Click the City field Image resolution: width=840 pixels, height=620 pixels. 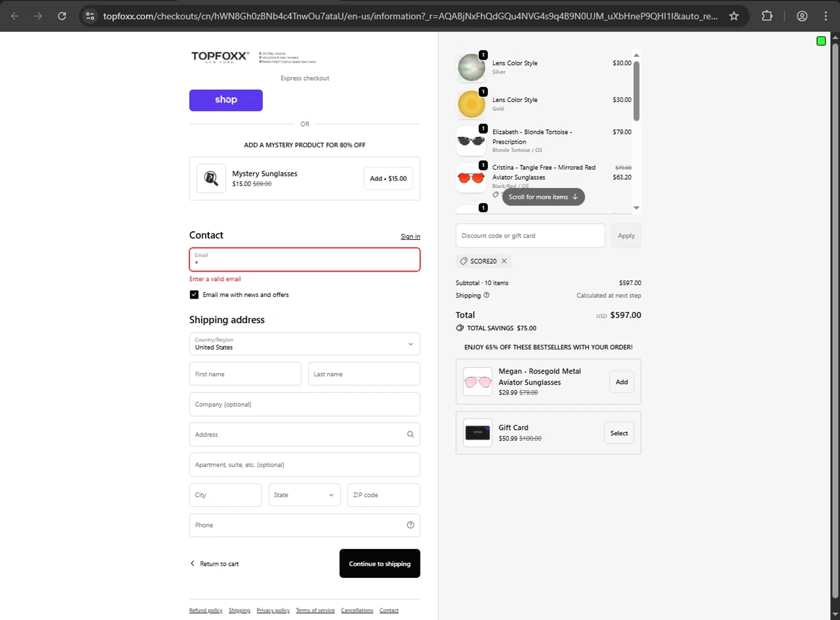[x=226, y=495]
